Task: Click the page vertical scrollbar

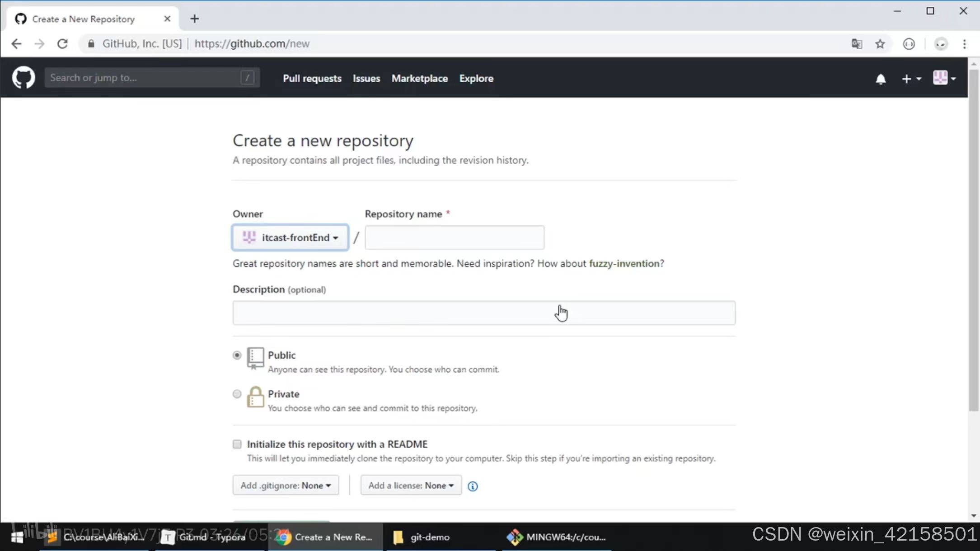Action: pyautogui.click(x=974, y=239)
